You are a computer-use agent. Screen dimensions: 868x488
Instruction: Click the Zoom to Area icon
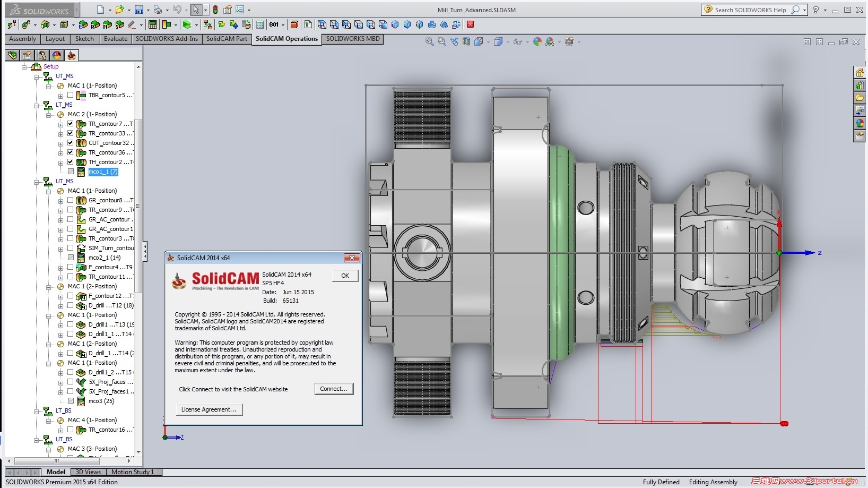tap(441, 41)
